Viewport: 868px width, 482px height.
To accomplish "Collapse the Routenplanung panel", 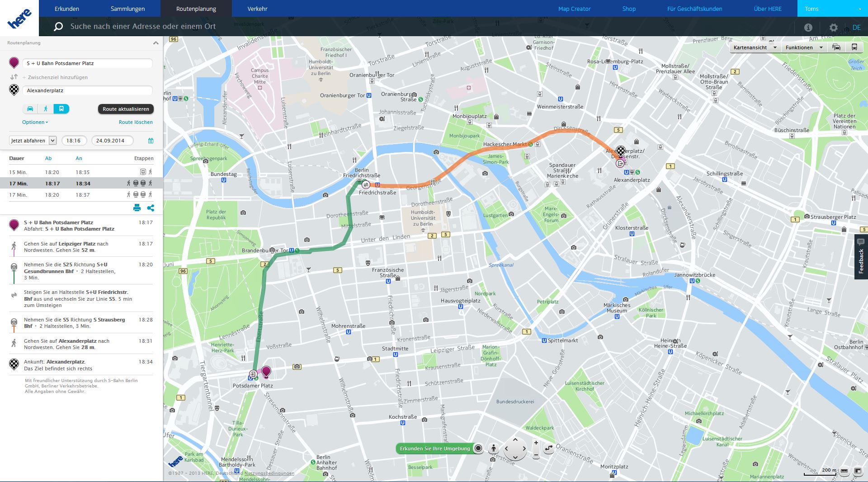I will tap(156, 43).
